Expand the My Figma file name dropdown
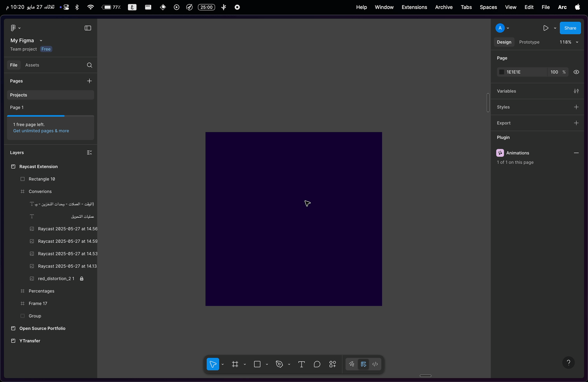Image resolution: width=588 pixels, height=382 pixels. point(41,40)
